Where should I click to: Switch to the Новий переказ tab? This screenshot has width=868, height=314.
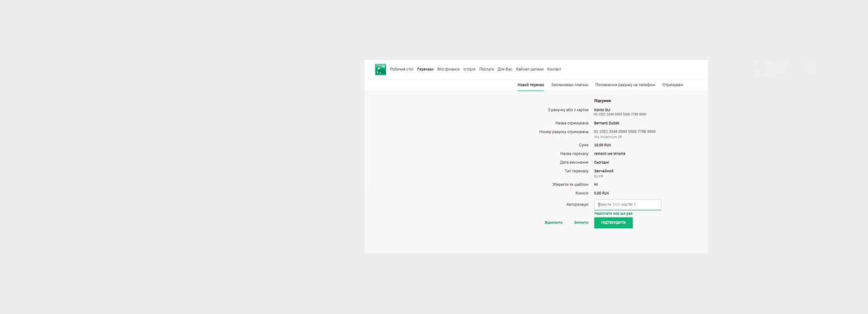[x=531, y=85]
